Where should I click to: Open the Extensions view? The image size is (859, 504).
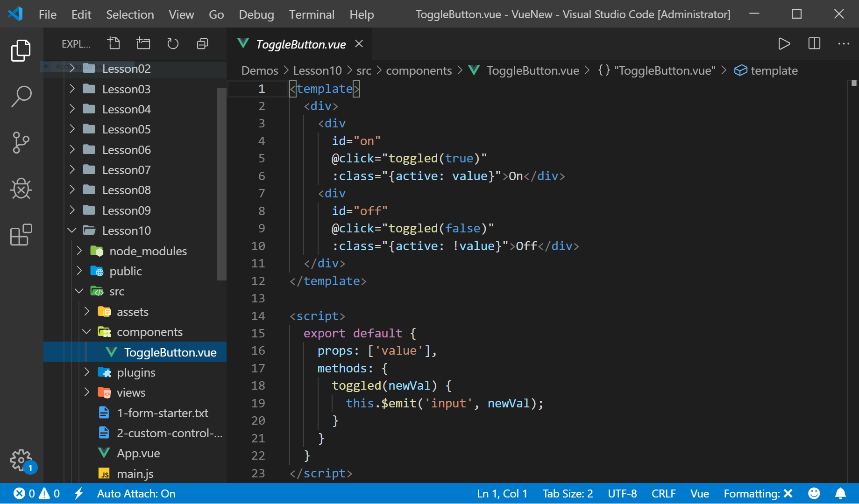point(21,236)
